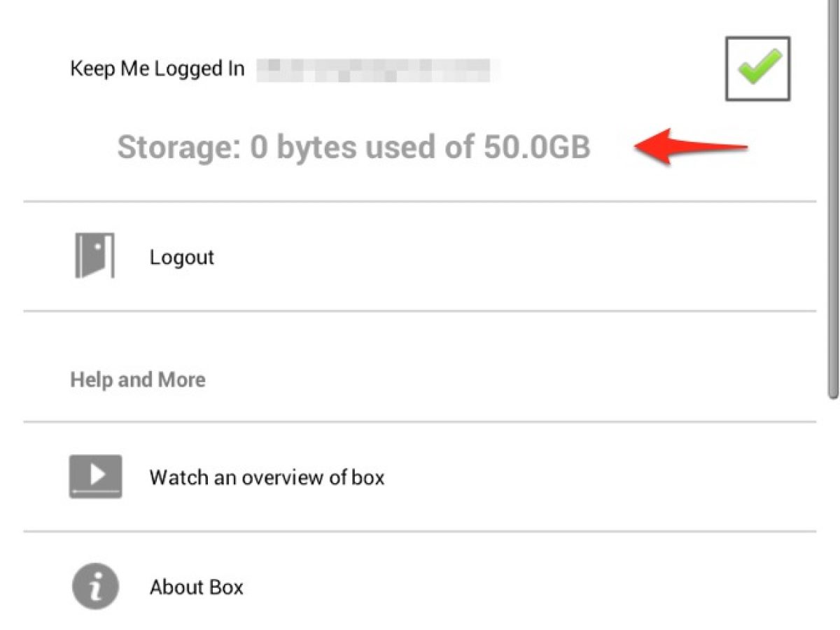
Task: Click the word "Box" in About Box
Action: pyautogui.click(x=225, y=587)
